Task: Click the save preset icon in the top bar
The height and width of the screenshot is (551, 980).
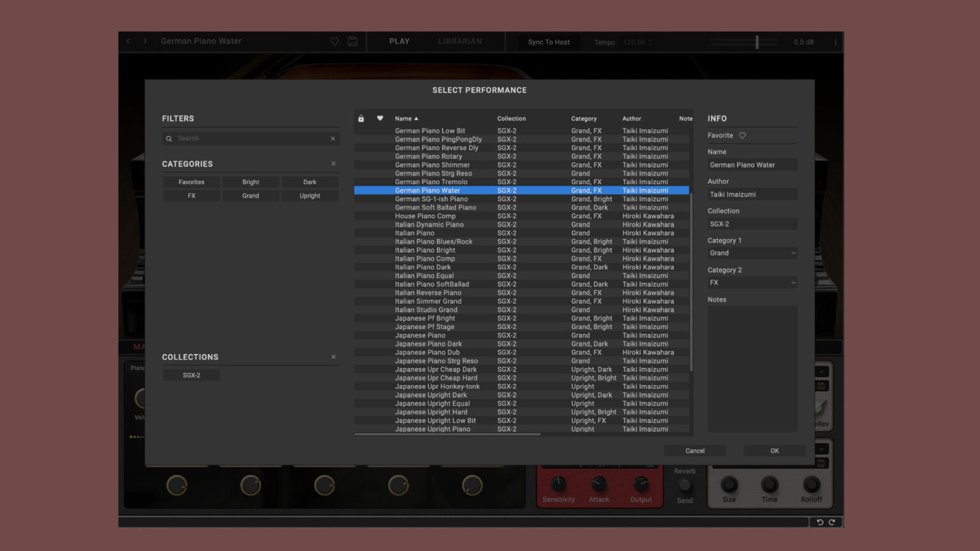Action: pyautogui.click(x=352, y=41)
